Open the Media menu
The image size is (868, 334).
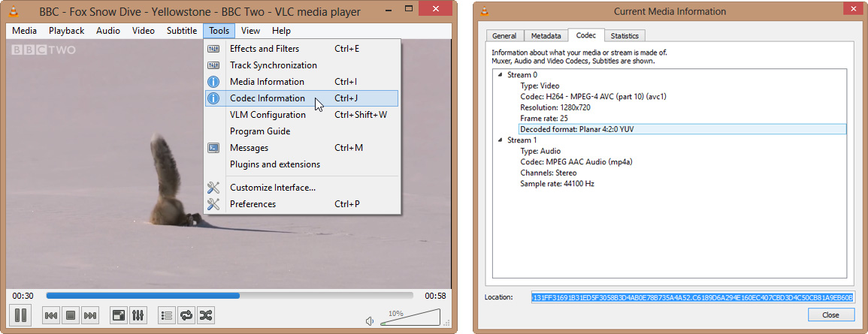(x=24, y=31)
